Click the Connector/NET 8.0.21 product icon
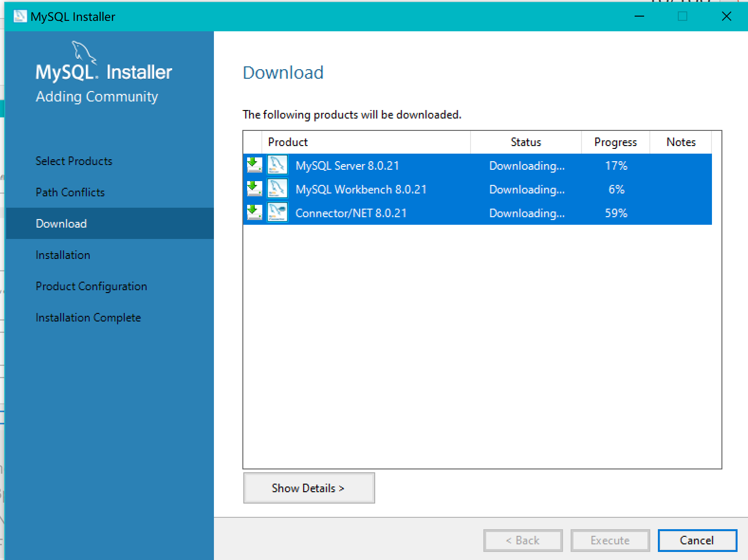748x560 pixels. point(277,212)
